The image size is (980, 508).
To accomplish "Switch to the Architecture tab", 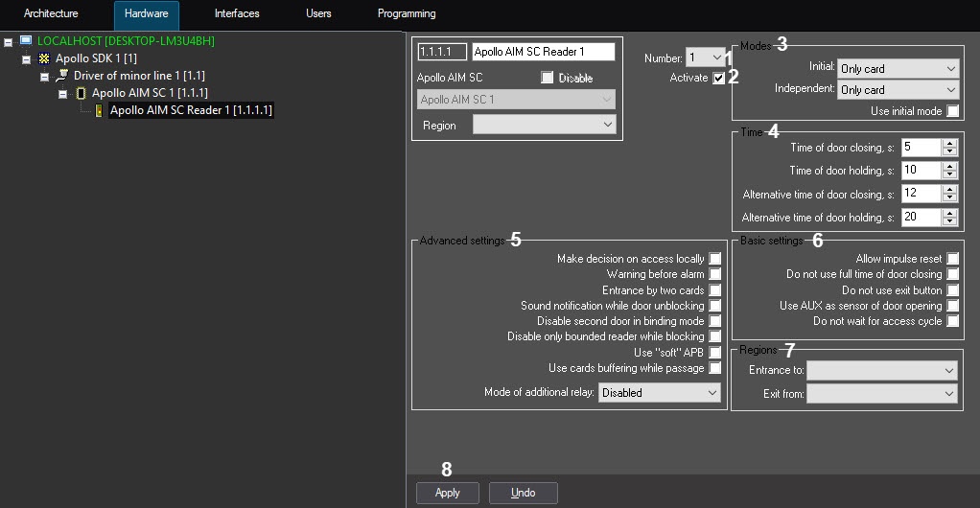I will coord(51,14).
